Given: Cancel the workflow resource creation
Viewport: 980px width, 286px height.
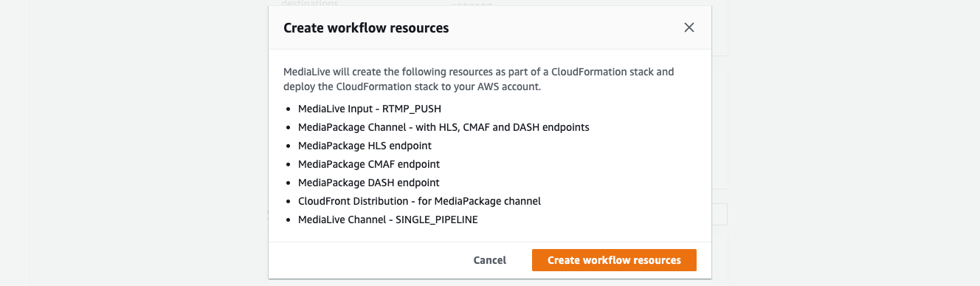Looking at the screenshot, I should coord(490,260).
